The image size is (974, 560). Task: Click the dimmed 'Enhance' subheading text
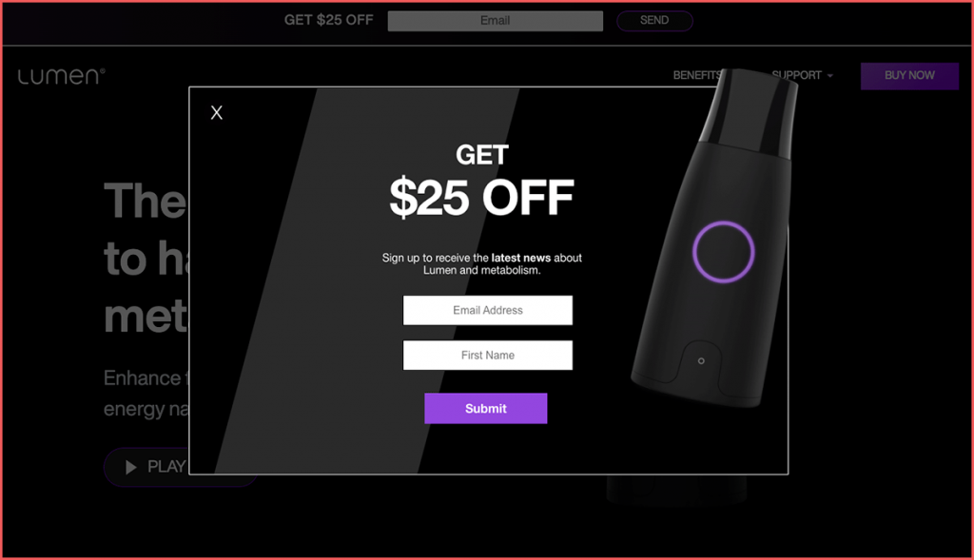(x=143, y=378)
